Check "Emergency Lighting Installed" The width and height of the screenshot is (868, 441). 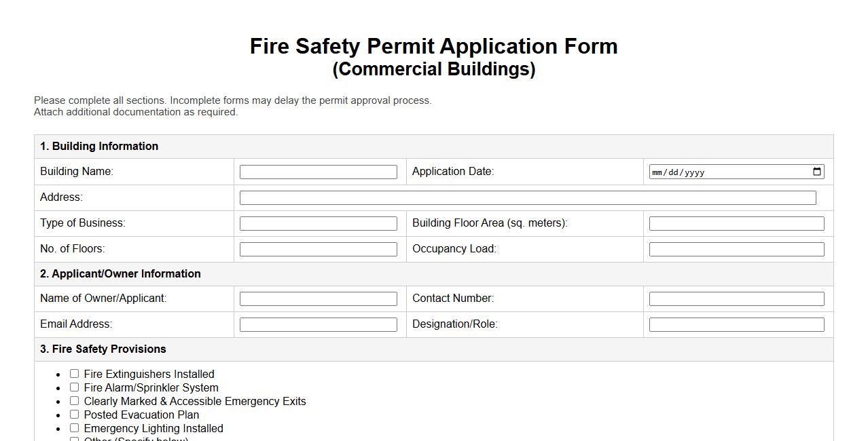74,427
